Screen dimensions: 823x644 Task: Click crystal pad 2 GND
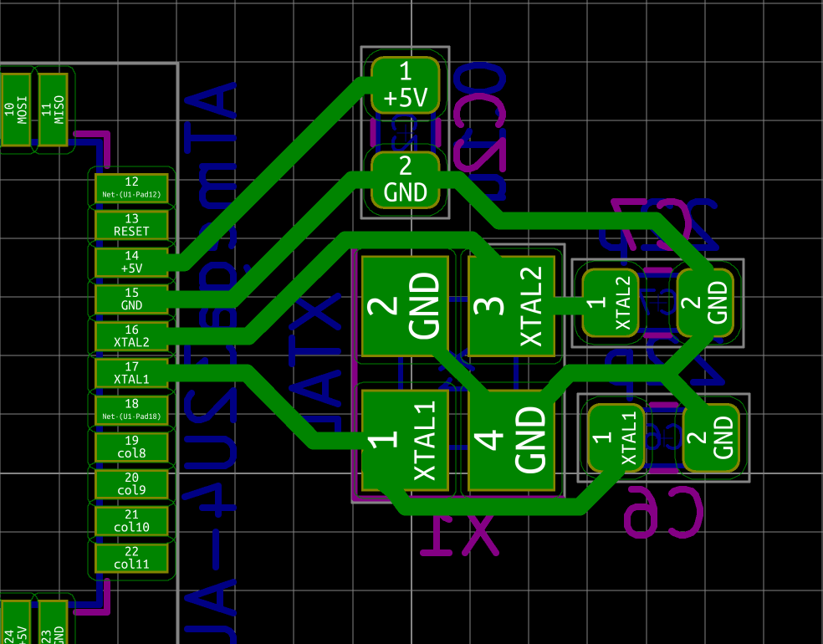(x=405, y=306)
